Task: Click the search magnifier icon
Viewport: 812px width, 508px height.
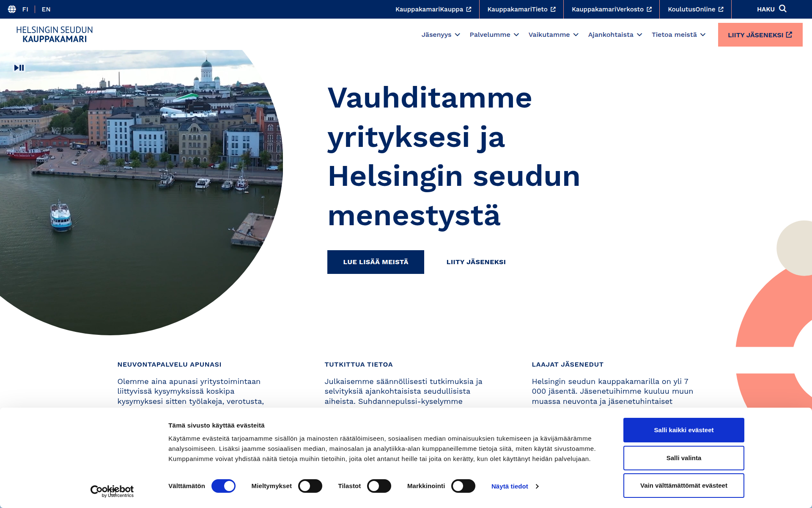Action: 783,9
